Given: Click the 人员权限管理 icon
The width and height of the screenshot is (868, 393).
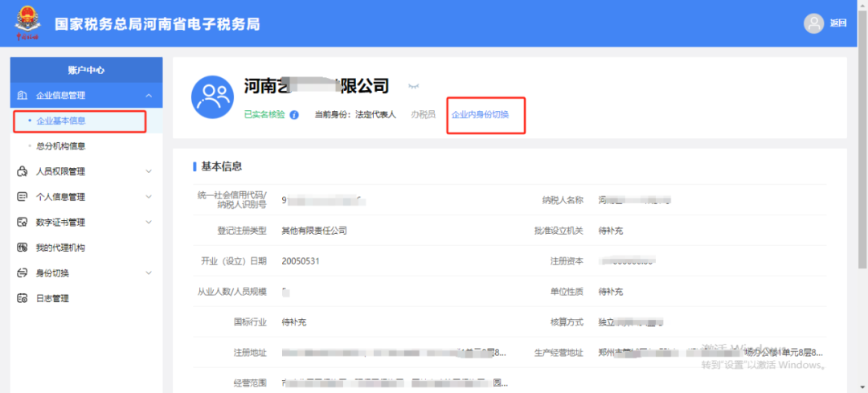Looking at the screenshot, I should click(23, 172).
